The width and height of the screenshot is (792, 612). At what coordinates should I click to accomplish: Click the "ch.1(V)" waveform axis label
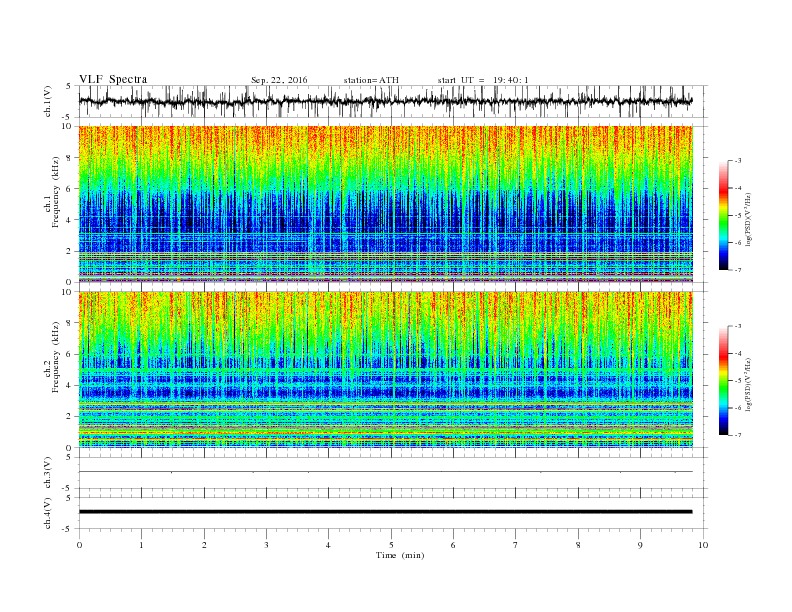[48, 101]
